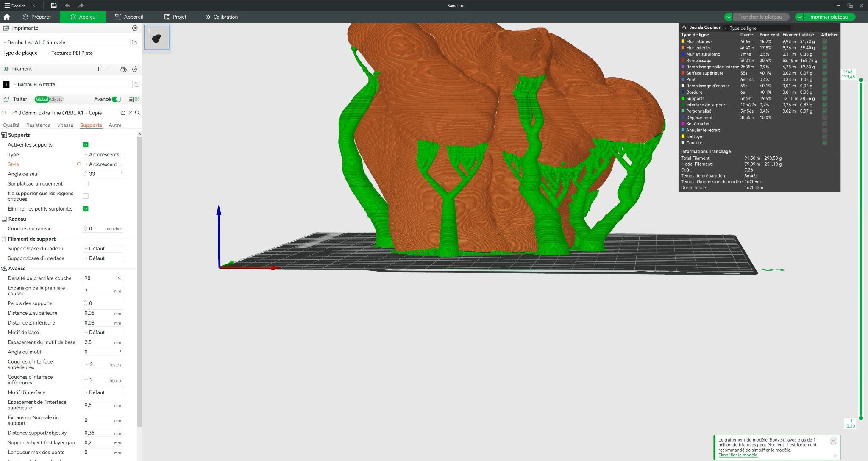Disable the Avancé toggle
868x461 pixels.
pos(117,99)
